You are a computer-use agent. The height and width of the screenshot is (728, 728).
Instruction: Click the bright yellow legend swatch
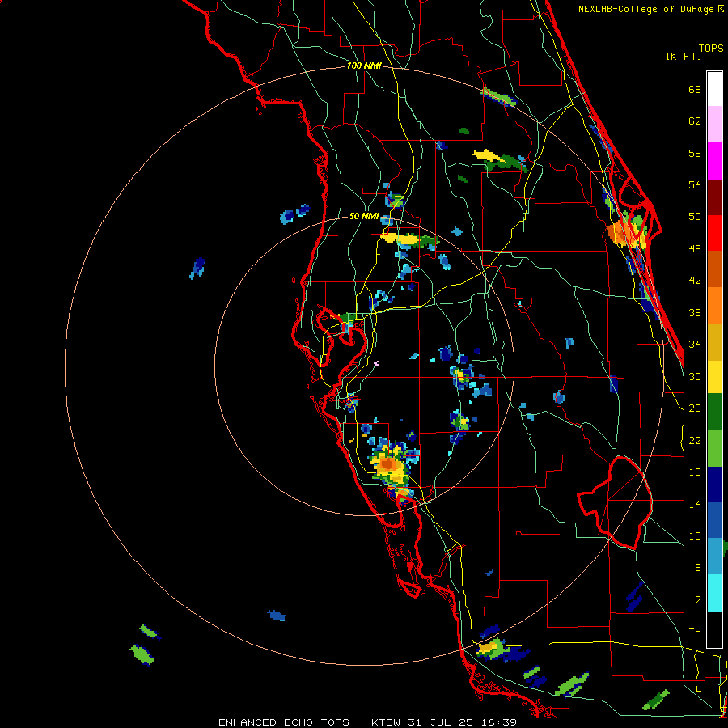pyautogui.click(x=714, y=377)
